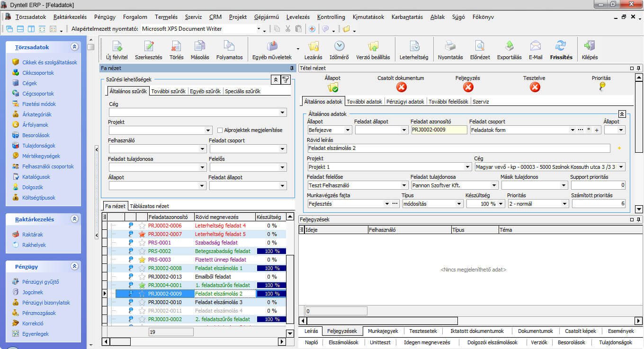Open Szerkesztés edit tool
Viewport: 644px width, 349px height.
(x=149, y=46)
